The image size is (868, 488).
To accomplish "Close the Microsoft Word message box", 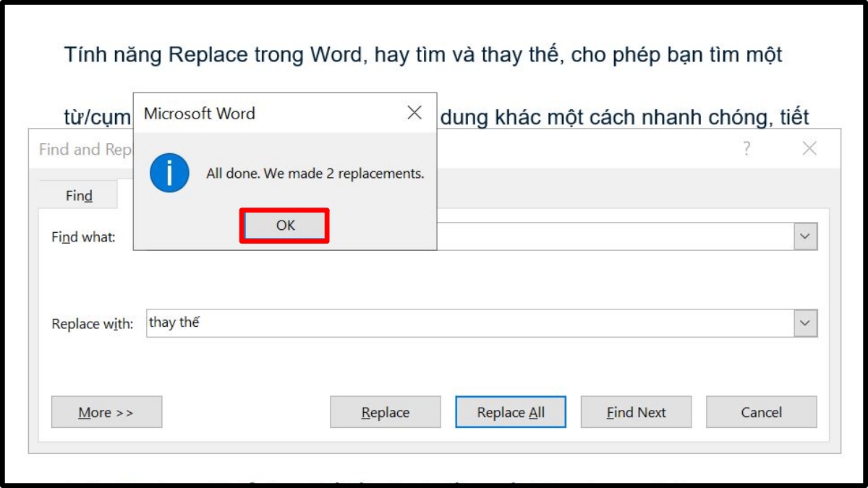I will tap(414, 113).
